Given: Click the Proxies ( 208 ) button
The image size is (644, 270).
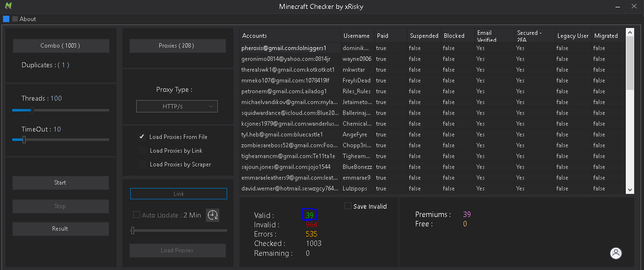Looking at the screenshot, I should point(177,46).
